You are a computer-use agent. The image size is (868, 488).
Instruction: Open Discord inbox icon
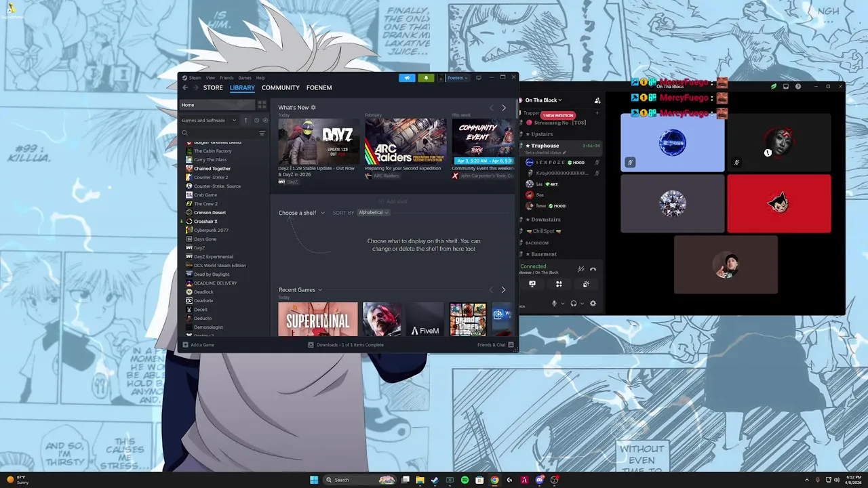click(786, 87)
